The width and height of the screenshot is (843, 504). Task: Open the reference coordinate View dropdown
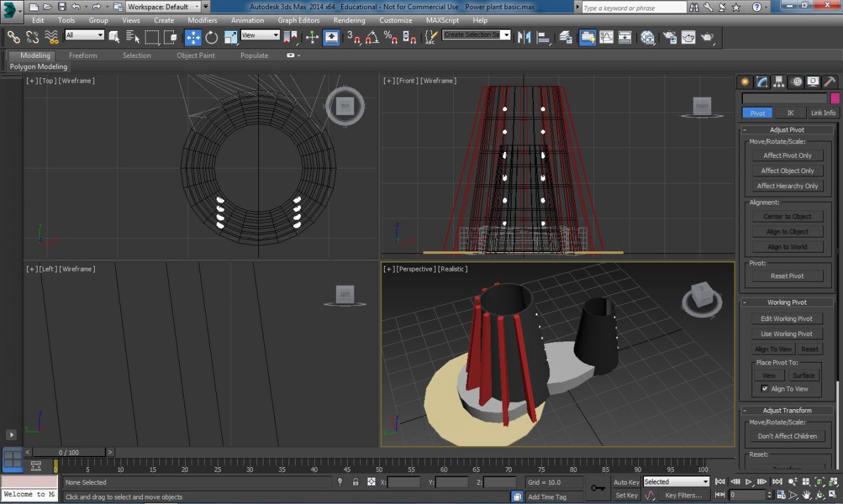tap(260, 35)
